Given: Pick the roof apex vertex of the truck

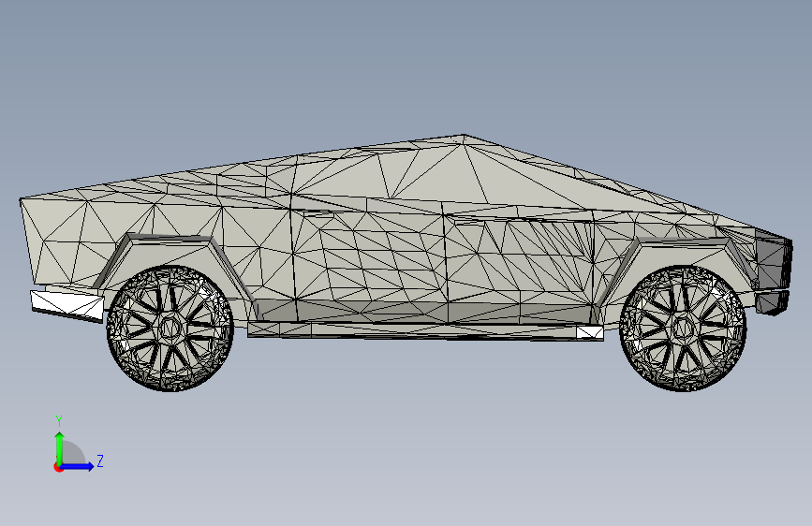Looking at the screenshot, I should pyautogui.click(x=464, y=136).
